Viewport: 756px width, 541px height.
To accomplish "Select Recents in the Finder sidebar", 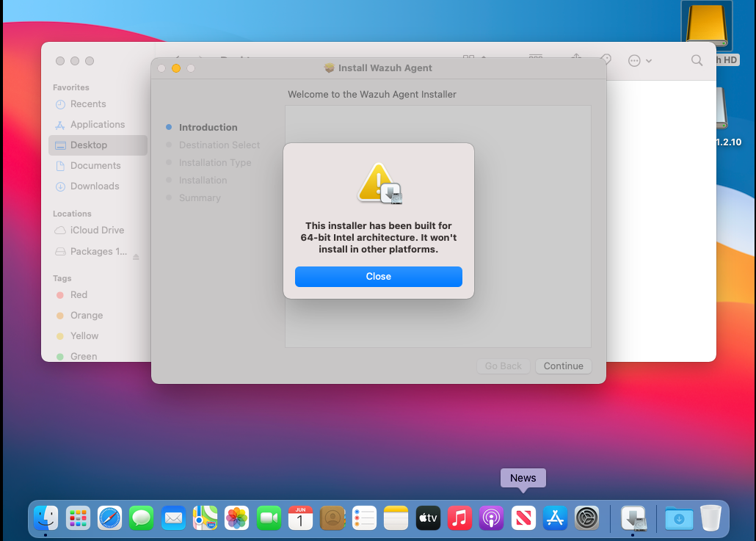I will click(x=90, y=104).
